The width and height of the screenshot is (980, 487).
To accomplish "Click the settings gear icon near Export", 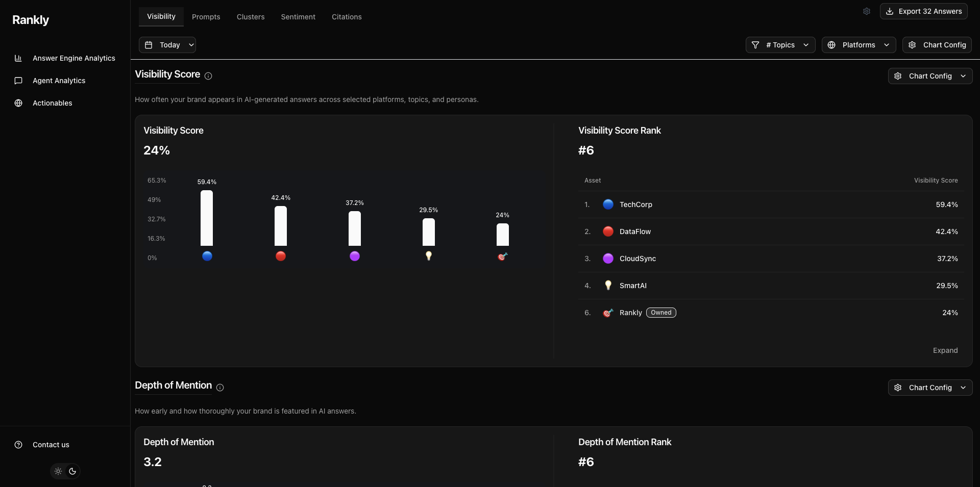I will pyautogui.click(x=866, y=11).
